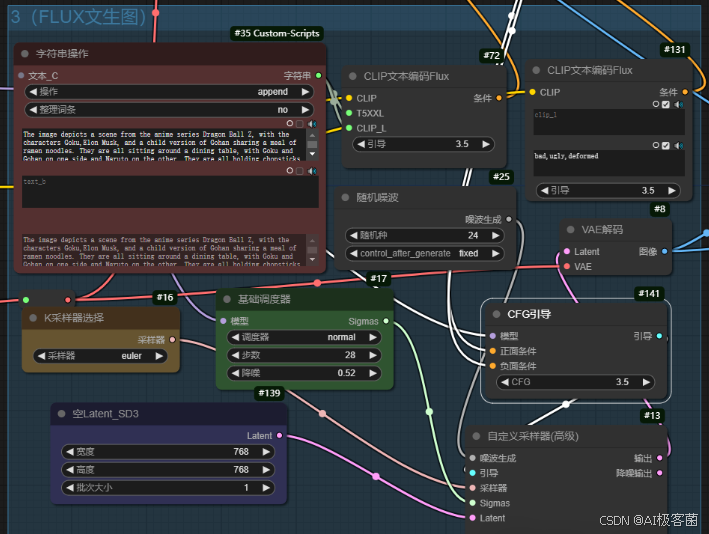
Task: Collapse the VAE解码 node dot
Action: click(x=571, y=229)
